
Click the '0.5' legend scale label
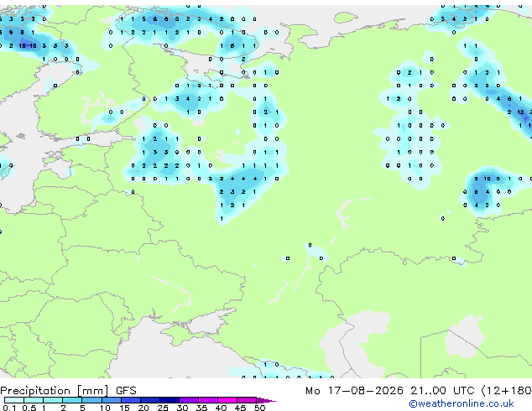pyautogui.click(x=29, y=408)
